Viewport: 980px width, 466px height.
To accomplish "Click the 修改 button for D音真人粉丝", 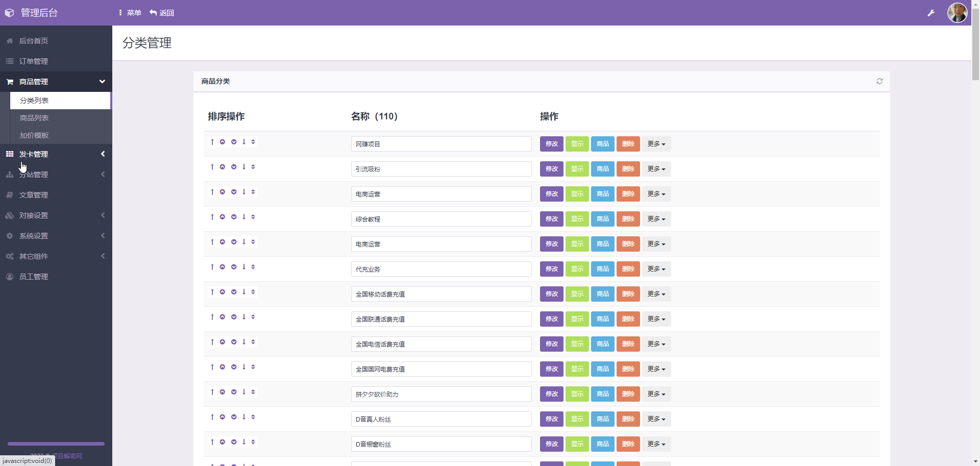I will pyautogui.click(x=552, y=419).
